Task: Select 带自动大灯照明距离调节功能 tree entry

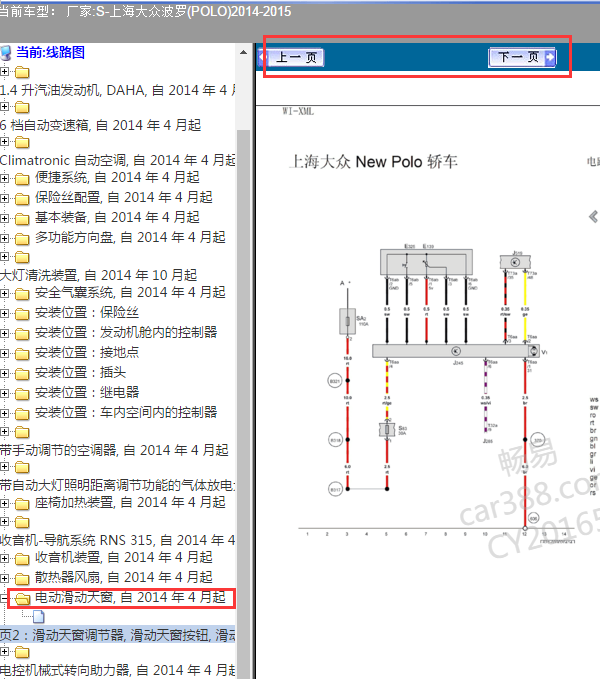Action: (x=118, y=485)
